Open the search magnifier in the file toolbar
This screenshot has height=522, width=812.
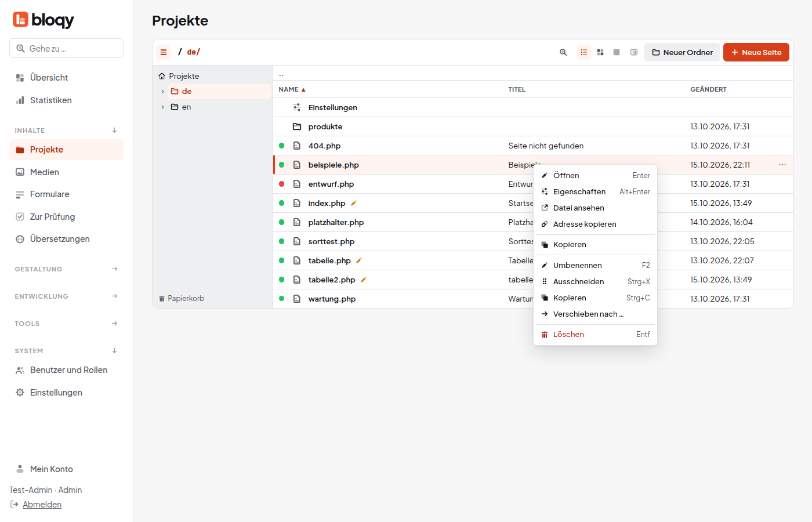coord(563,52)
